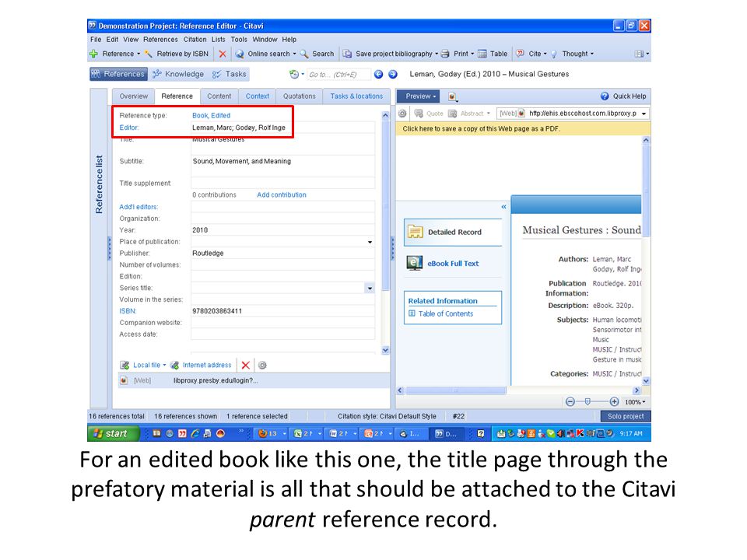The height and width of the screenshot is (560, 747).
Task: Open the References menu
Action: click(160, 40)
